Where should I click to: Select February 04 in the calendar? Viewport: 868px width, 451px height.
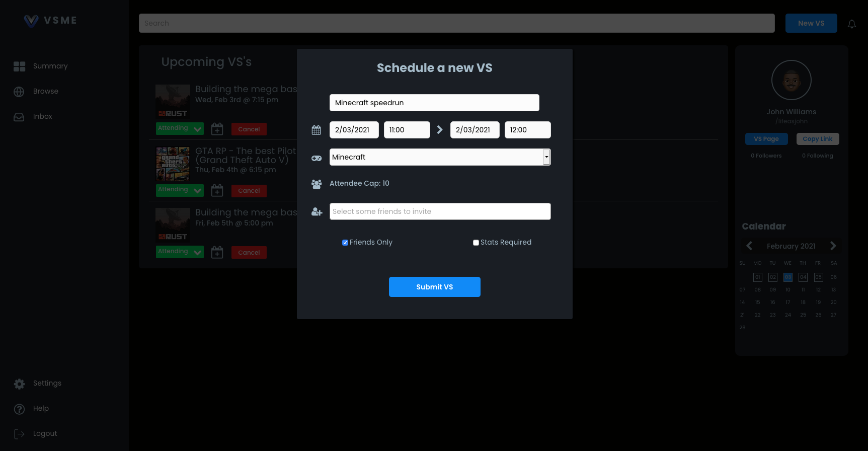(x=803, y=277)
